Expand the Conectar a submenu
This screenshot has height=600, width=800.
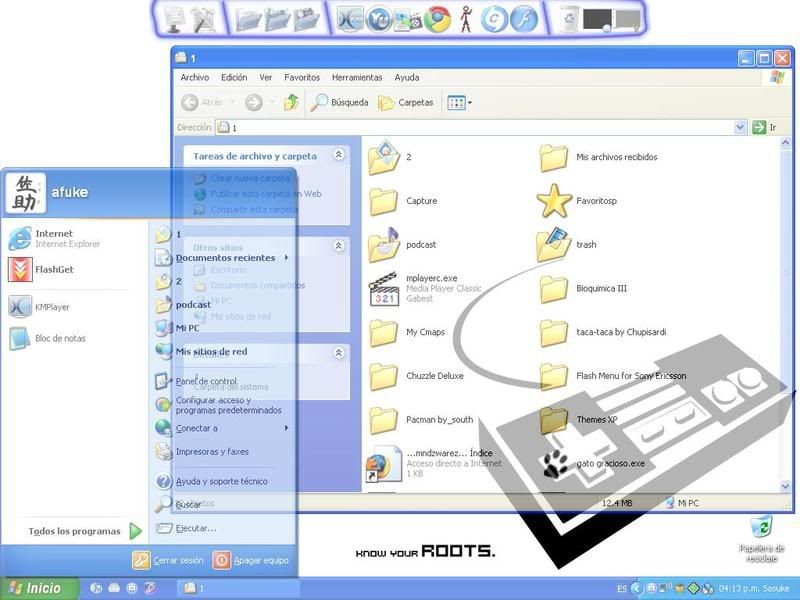222,428
